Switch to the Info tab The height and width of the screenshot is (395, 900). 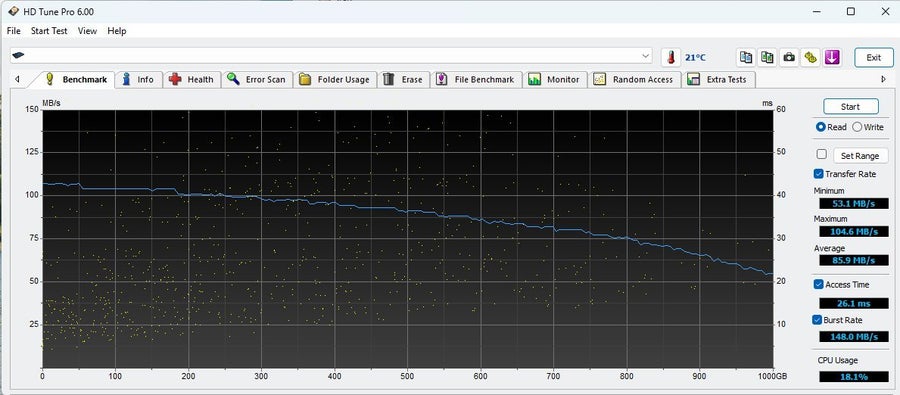[139, 80]
